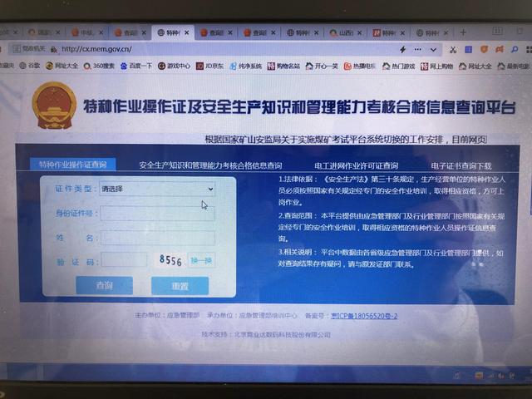Click the national emblem logo
This screenshot has width=532, height=399.
[54, 106]
